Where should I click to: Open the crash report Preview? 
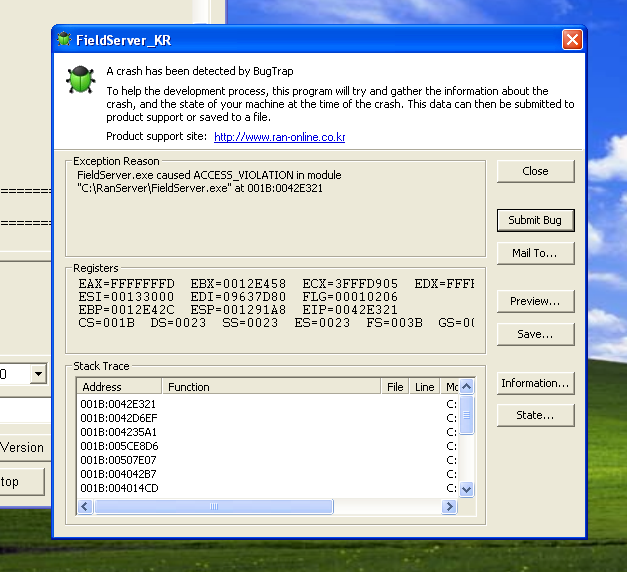tap(535, 302)
